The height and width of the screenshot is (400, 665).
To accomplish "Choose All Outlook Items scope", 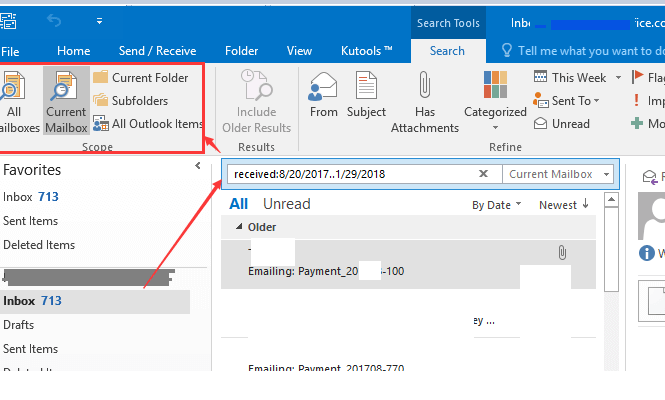I will coord(148,123).
